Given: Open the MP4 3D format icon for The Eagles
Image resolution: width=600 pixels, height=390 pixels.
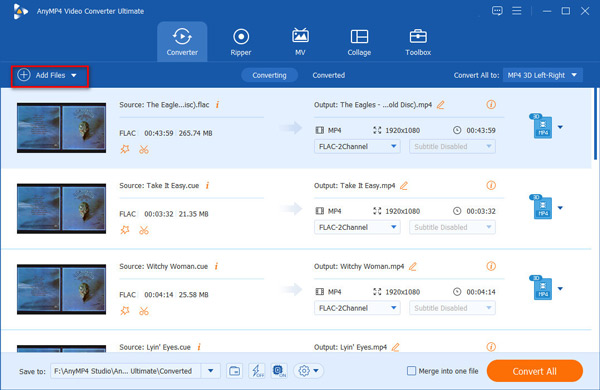Looking at the screenshot, I should [541, 126].
